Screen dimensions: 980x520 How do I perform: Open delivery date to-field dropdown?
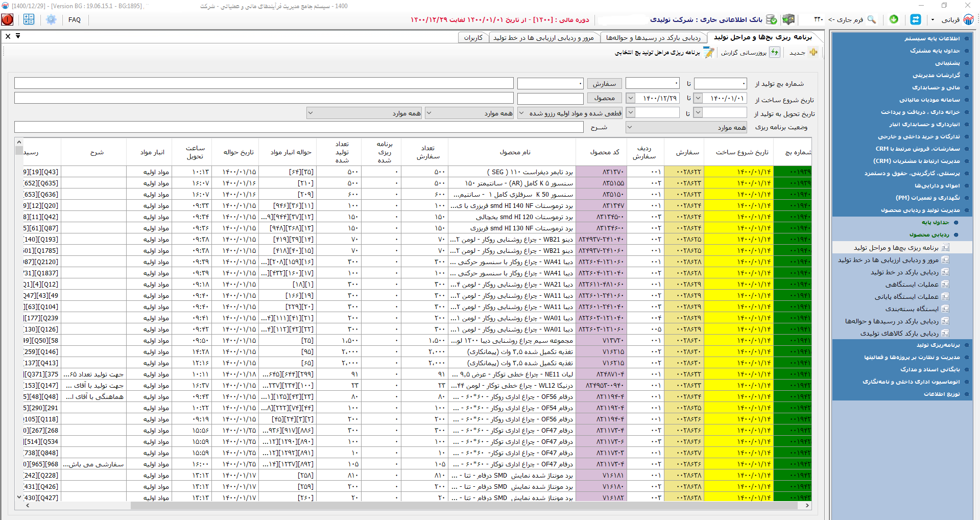[x=630, y=112]
